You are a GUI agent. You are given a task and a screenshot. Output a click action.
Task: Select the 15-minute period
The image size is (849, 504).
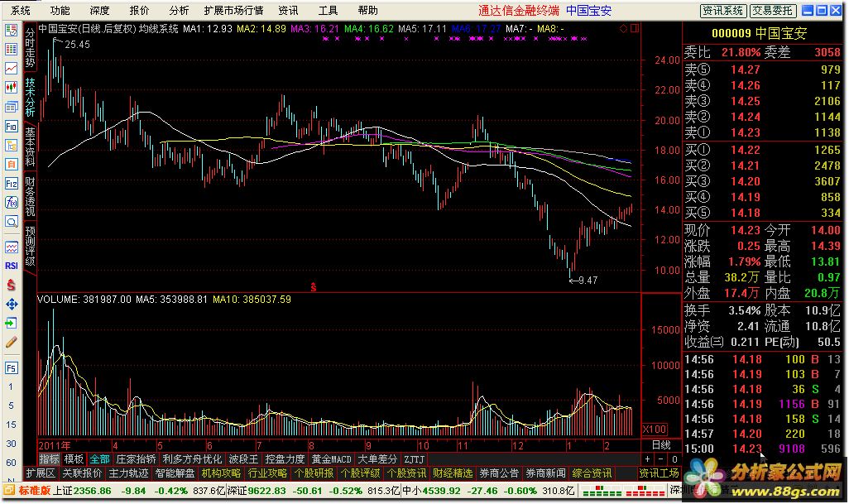click(x=11, y=425)
